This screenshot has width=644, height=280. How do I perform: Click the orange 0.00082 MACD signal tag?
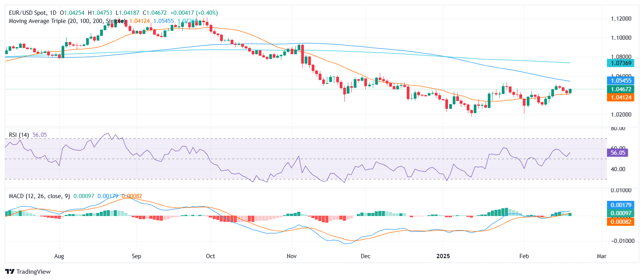point(621,222)
